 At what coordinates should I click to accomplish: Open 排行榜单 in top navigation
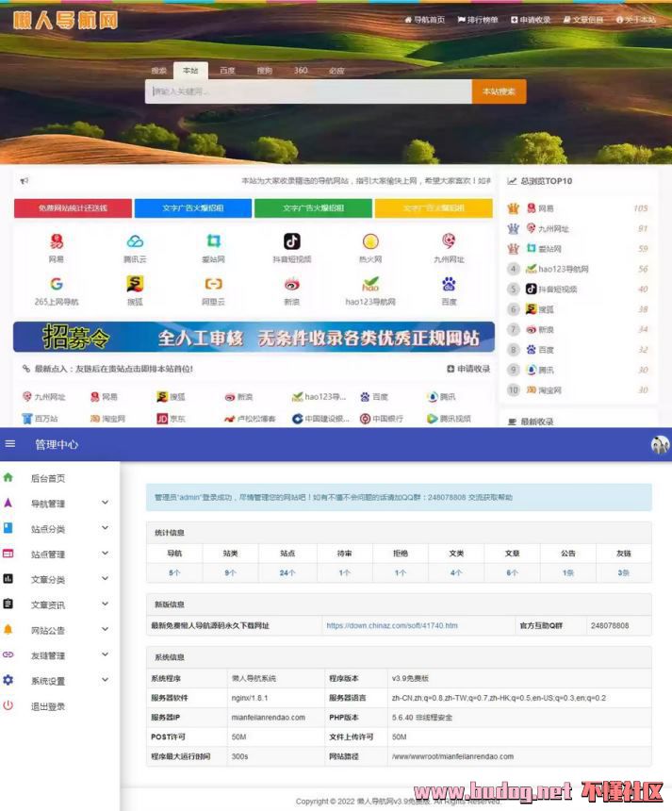point(478,20)
